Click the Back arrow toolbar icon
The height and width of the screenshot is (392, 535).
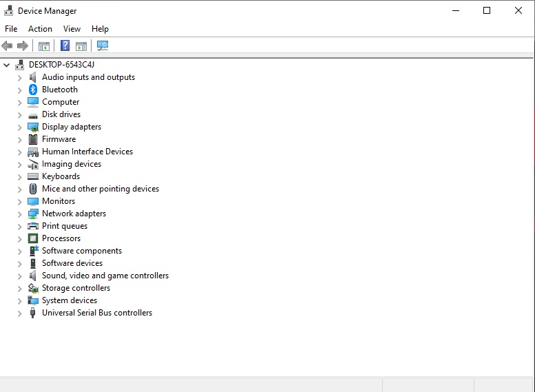[7, 45]
